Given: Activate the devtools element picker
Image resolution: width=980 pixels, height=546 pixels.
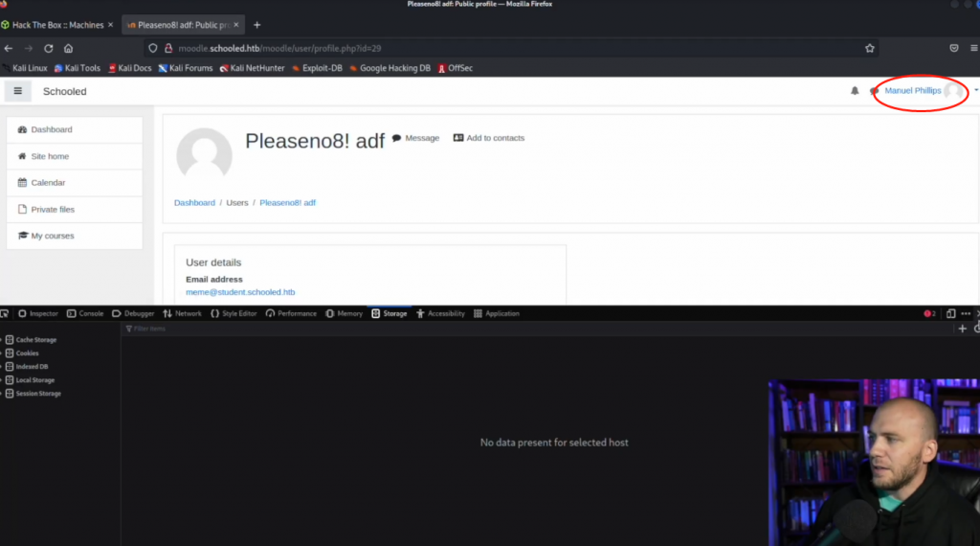Looking at the screenshot, I should [5, 314].
